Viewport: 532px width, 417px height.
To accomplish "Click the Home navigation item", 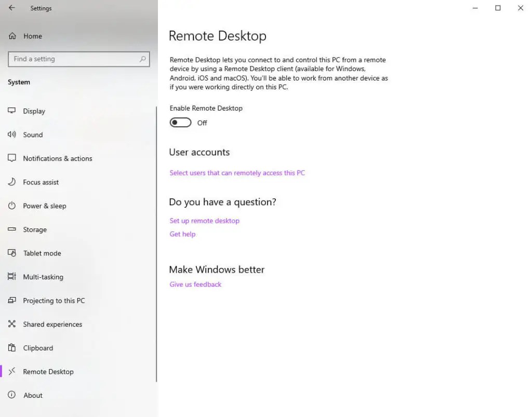I will [x=32, y=36].
